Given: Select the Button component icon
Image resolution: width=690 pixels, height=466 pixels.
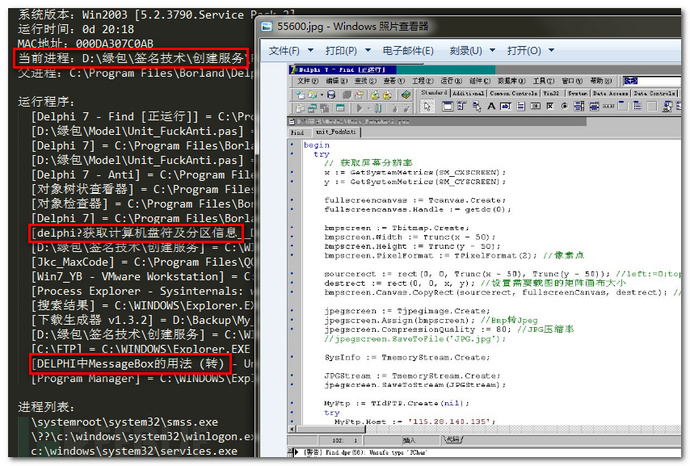Looking at the screenshot, I should coord(535,106).
